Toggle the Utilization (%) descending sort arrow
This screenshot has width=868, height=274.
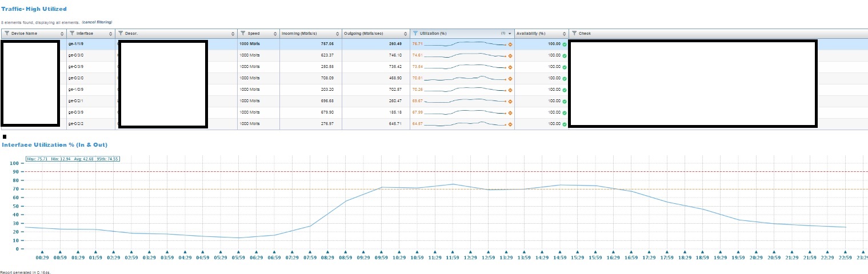509,34
